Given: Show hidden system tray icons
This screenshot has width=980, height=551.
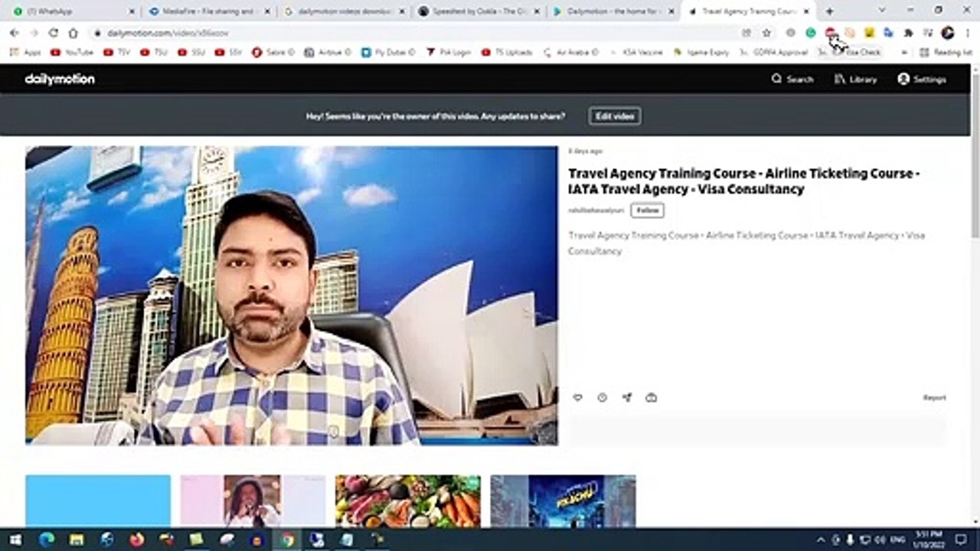Looking at the screenshot, I should tap(820, 540).
